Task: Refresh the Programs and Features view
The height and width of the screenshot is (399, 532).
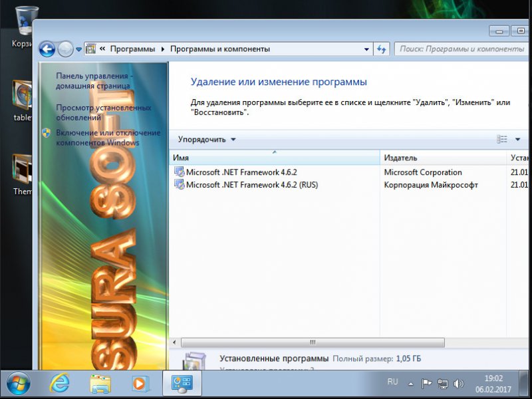Action: point(381,49)
